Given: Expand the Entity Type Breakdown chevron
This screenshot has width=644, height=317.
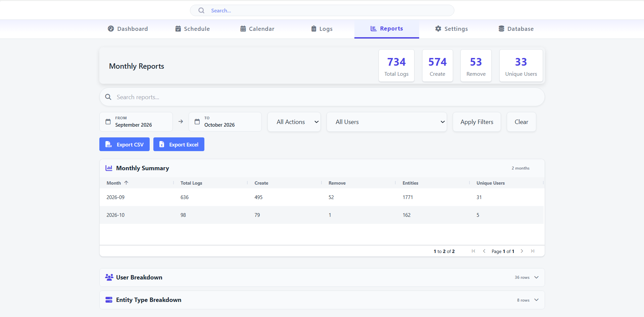Looking at the screenshot, I should [536, 300].
